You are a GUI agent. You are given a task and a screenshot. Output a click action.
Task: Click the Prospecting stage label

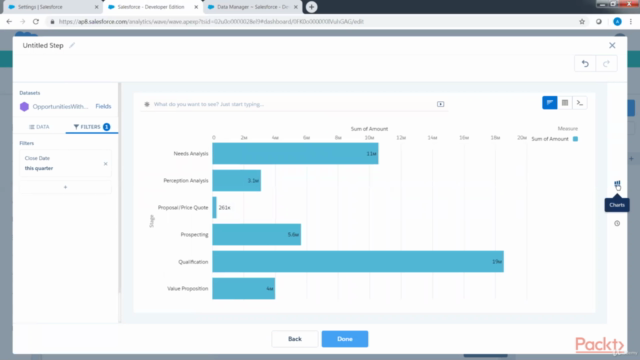pos(194,234)
